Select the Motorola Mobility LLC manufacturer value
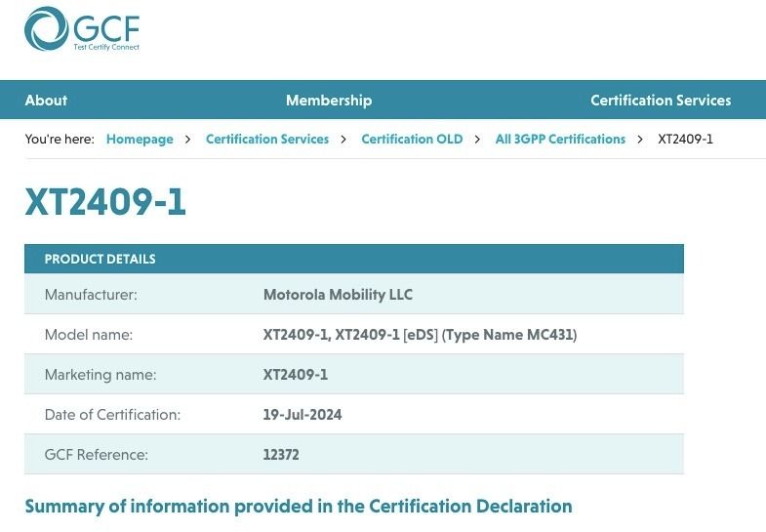 pos(338,295)
